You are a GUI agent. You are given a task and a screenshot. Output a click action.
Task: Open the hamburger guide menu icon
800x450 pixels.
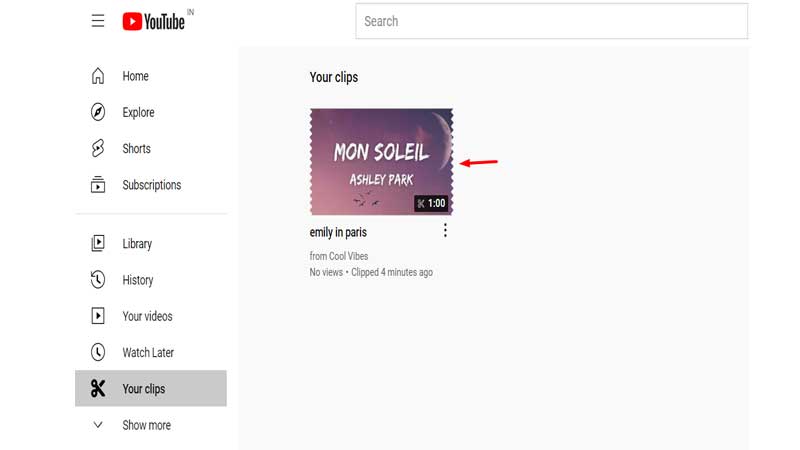click(x=97, y=21)
